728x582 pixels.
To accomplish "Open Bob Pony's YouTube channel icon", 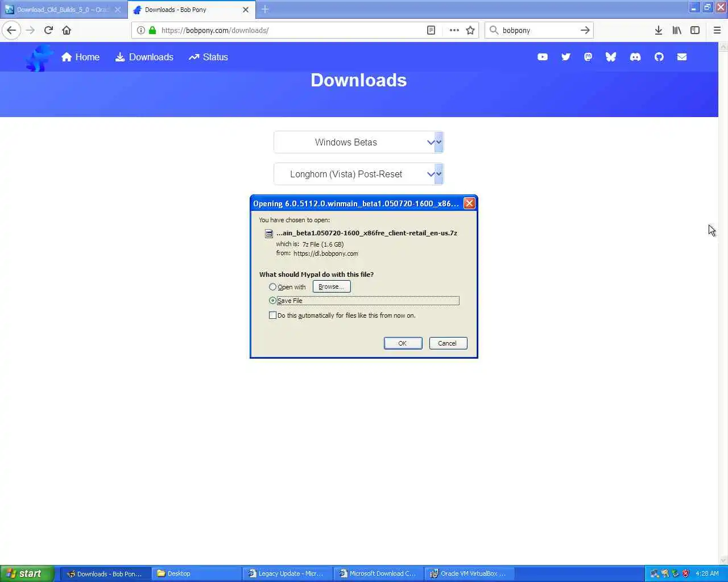I will 543,57.
